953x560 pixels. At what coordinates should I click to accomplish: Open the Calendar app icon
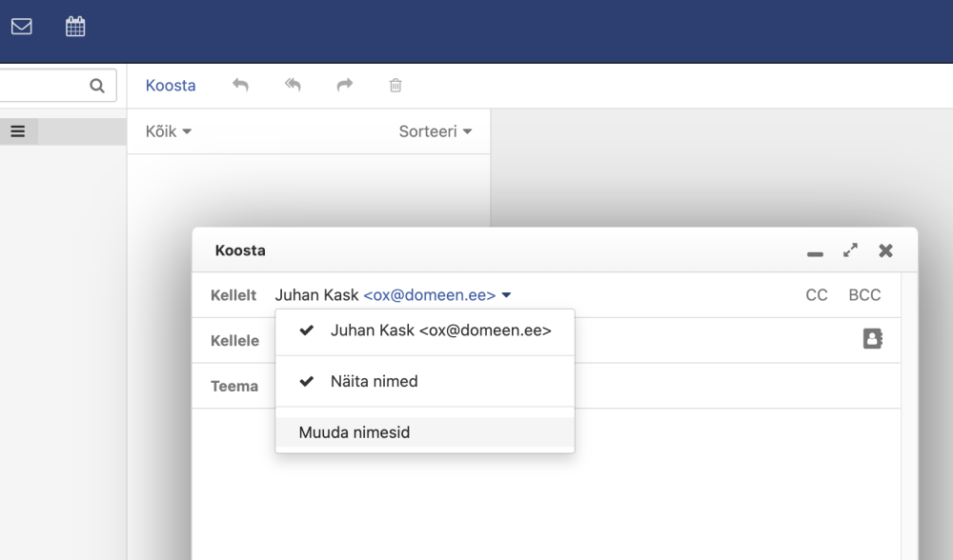pyautogui.click(x=75, y=27)
